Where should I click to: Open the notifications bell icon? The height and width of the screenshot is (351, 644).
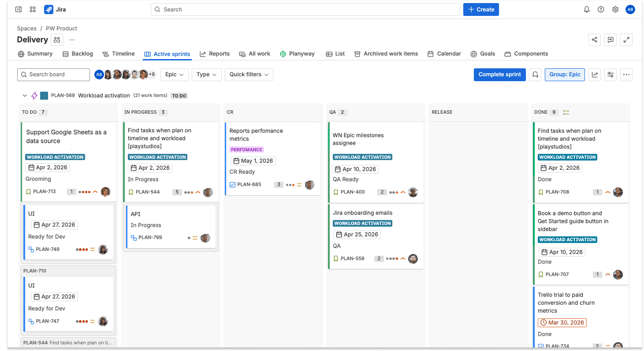[587, 9]
